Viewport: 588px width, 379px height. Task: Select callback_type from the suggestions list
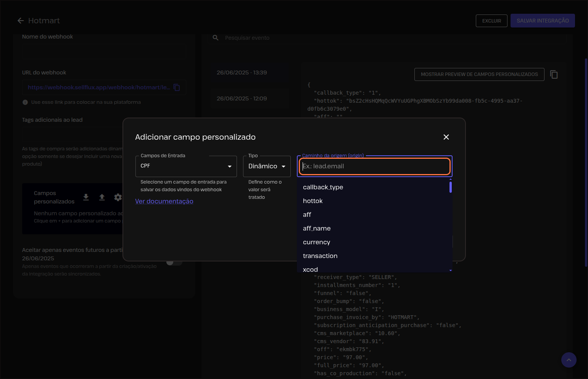pos(323,187)
